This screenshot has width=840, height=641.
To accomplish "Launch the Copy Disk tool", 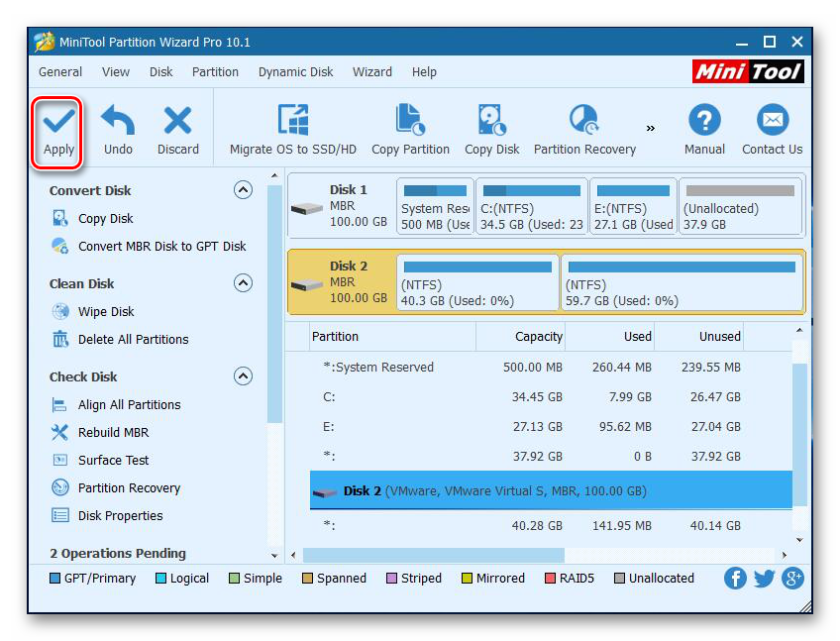I will [x=491, y=121].
